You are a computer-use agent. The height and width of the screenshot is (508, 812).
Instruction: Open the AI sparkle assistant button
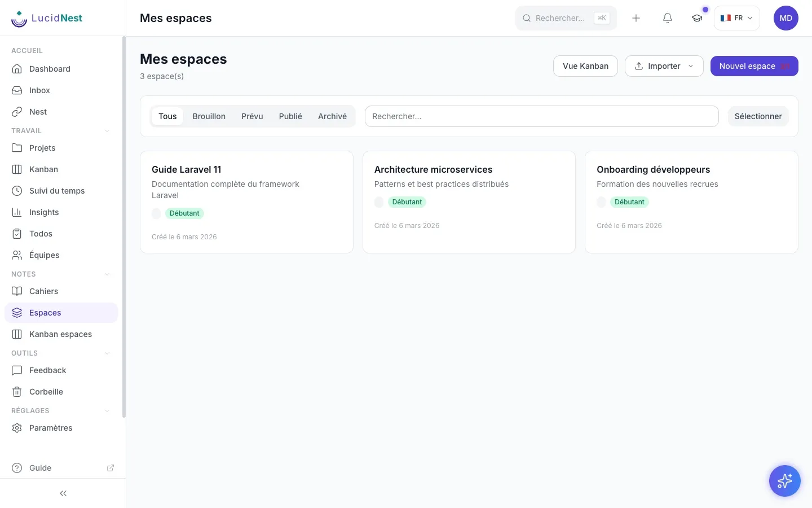tap(785, 481)
